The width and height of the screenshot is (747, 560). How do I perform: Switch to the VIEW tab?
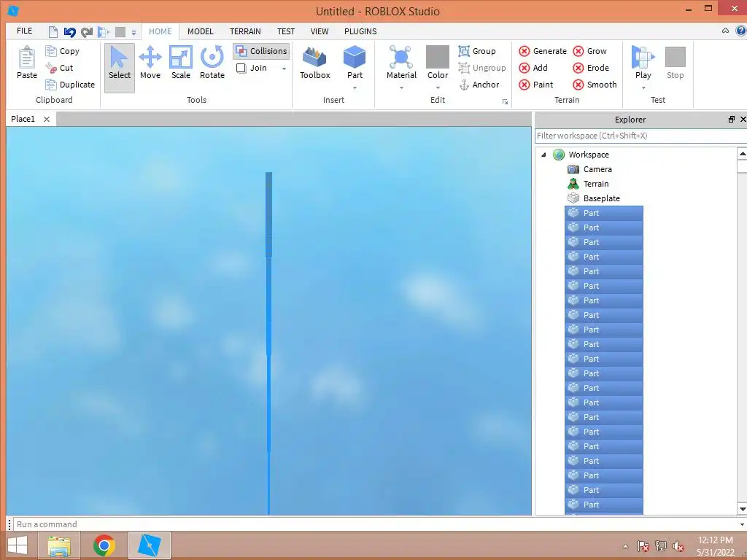point(320,31)
